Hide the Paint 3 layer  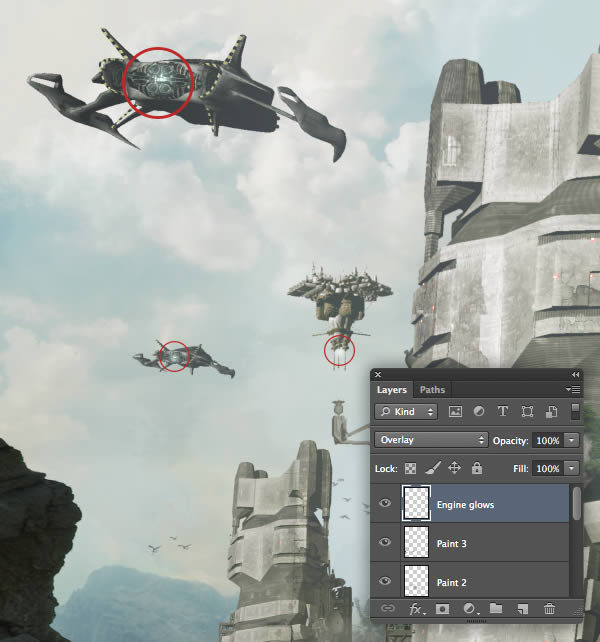tap(385, 542)
